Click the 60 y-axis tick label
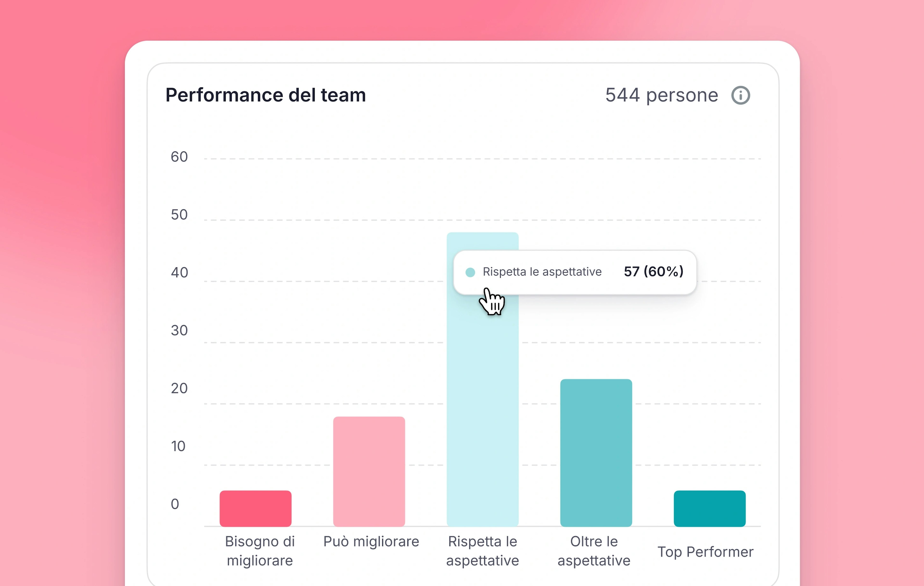924x586 pixels. coord(179,157)
